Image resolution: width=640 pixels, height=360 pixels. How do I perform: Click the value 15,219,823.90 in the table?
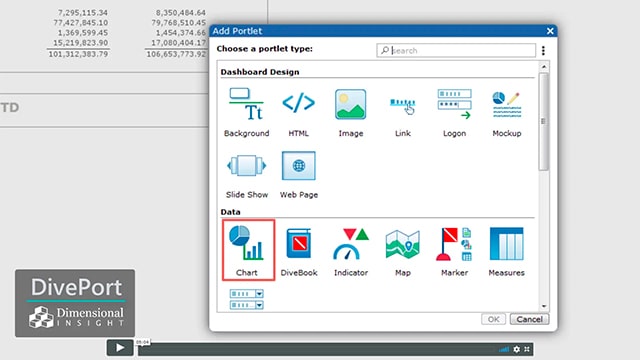(x=81, y=42)
